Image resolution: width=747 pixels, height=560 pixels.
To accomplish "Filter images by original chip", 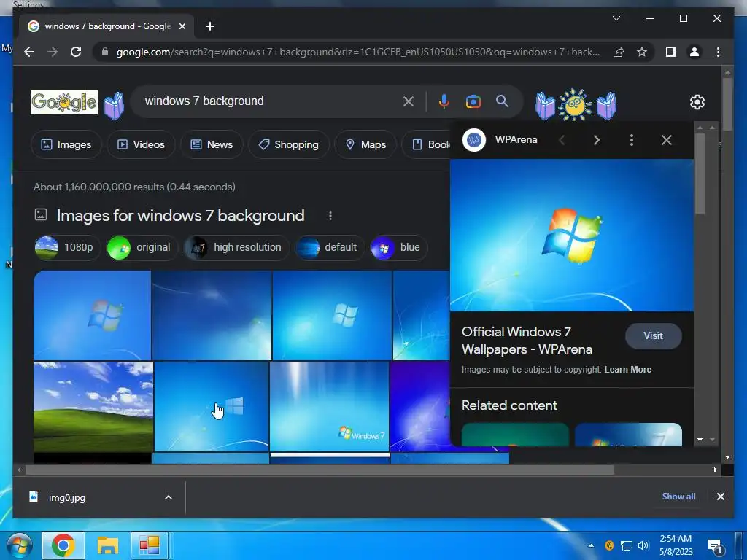I will tap(142, 248).
